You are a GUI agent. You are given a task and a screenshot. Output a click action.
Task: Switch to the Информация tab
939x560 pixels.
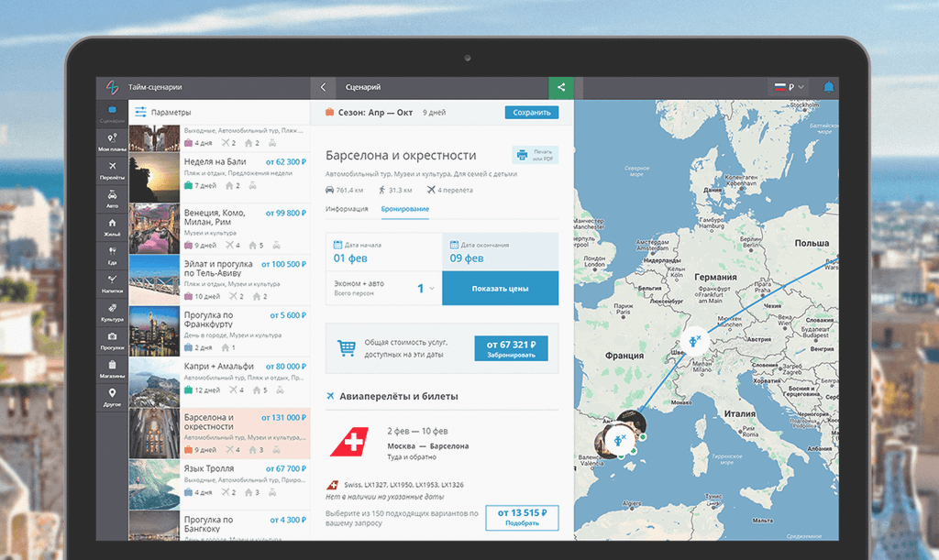[x=347, y=209]
